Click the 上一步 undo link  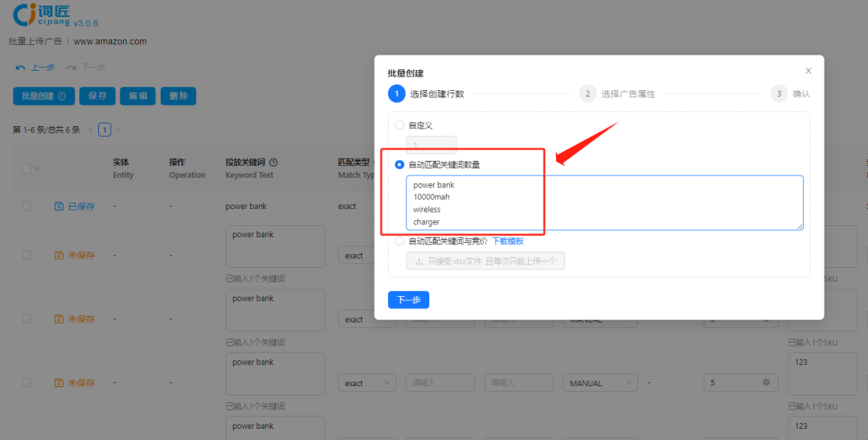tap(35, 68)
